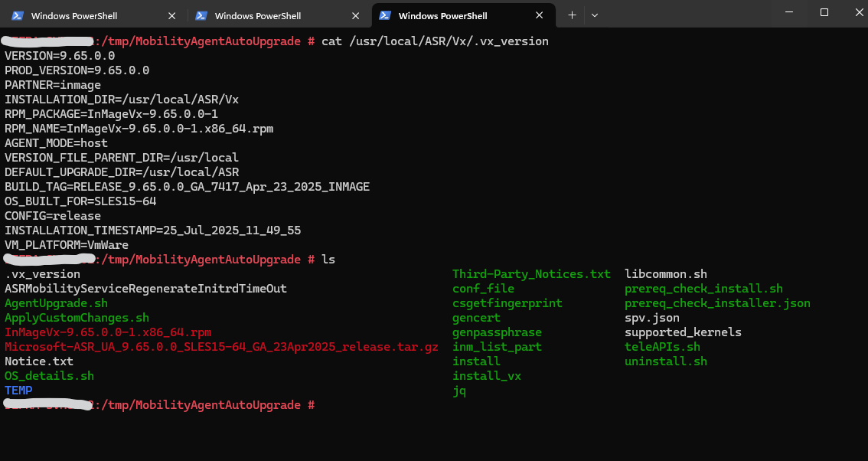The width and height of the screenshot is (868, 461).
Task: Click teleAPIs.sh file name
Action: tap(663, 347)
